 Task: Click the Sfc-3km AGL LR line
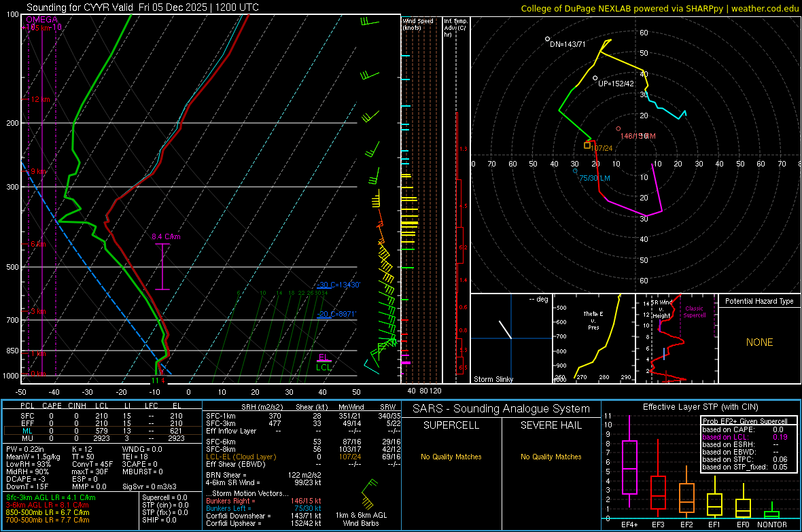(51, 497)
